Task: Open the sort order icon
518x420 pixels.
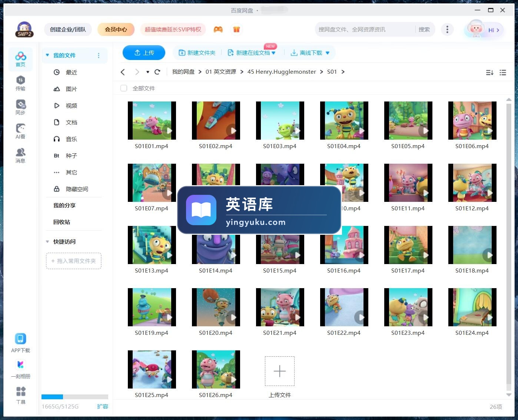Action: click(489, 72)
